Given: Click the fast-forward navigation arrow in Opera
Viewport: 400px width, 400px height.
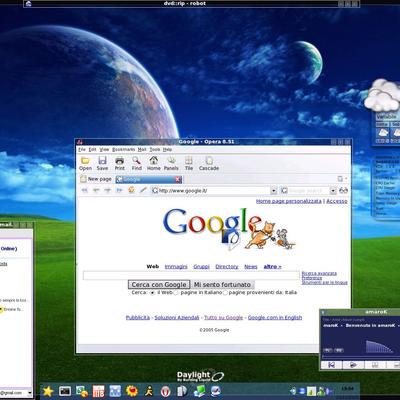Looking at the screenshot, I should [x=119, y=191].
